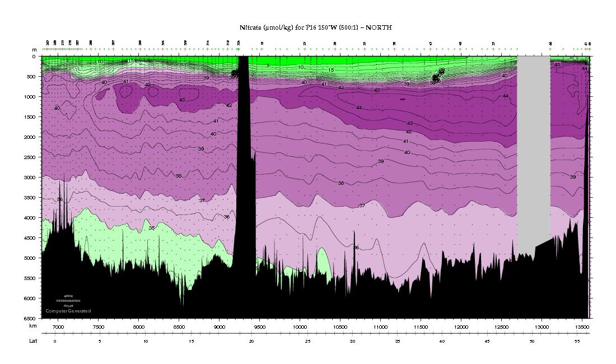Select the 3000 depth axis tick label
The width and height of the screenshot is (616, 364).
coord(30,178)
